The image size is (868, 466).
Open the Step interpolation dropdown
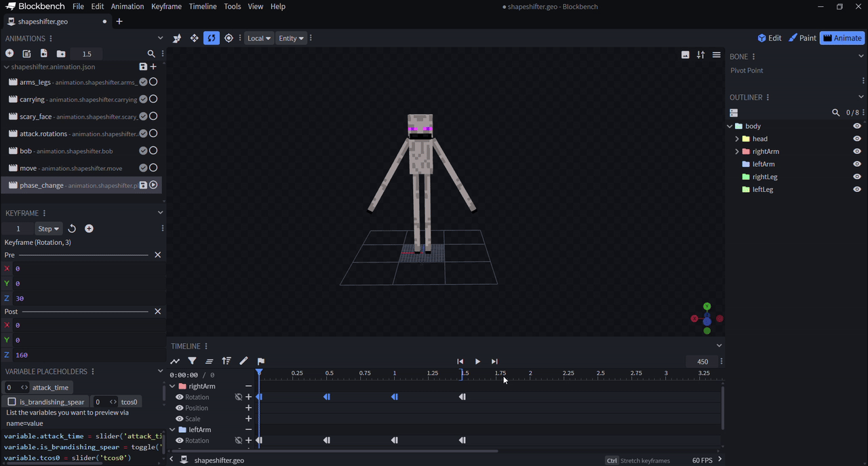click(48, 229)
